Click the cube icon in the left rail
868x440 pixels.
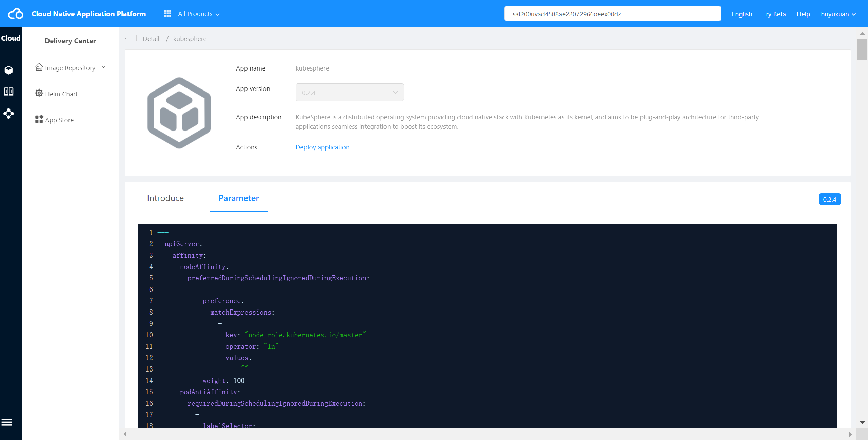[9, 70]
